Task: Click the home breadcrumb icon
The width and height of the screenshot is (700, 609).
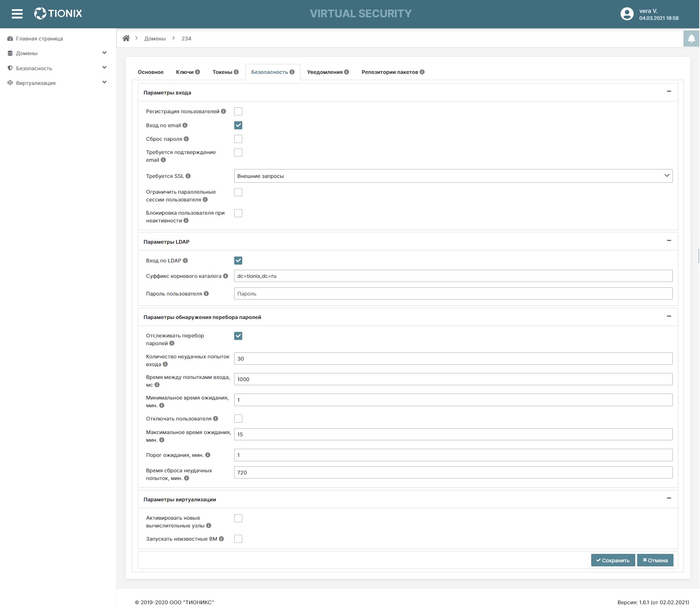Action: tap(126, 38)
